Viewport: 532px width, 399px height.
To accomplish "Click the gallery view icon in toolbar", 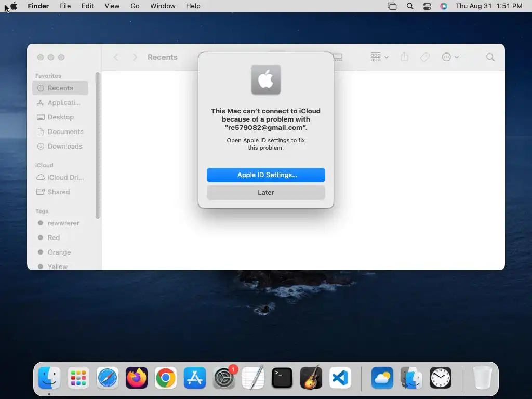I will (338, 57).
